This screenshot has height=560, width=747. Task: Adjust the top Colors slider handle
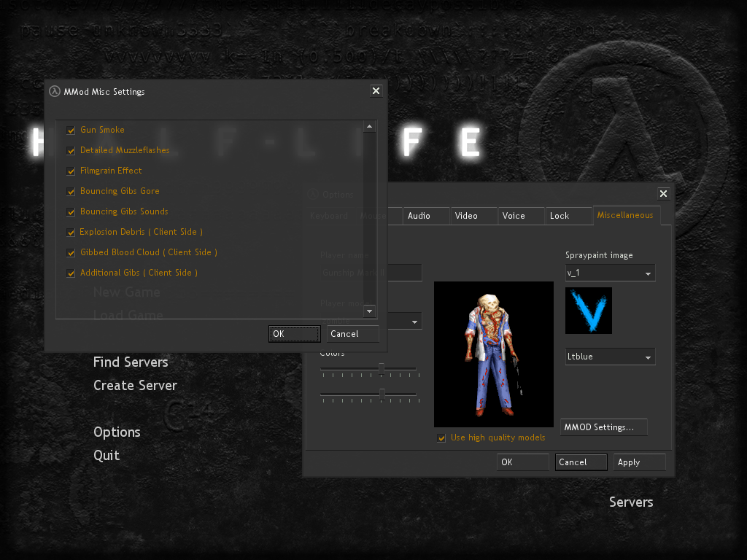[382, 369]
